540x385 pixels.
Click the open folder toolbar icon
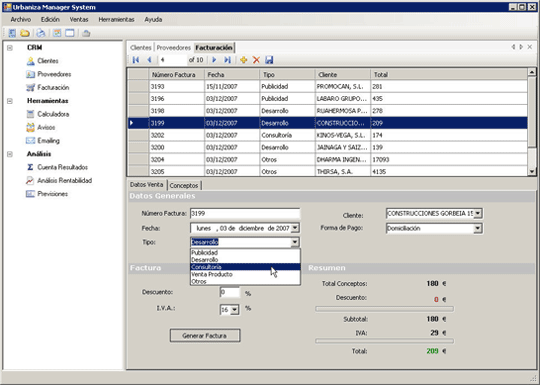[24, 33]
